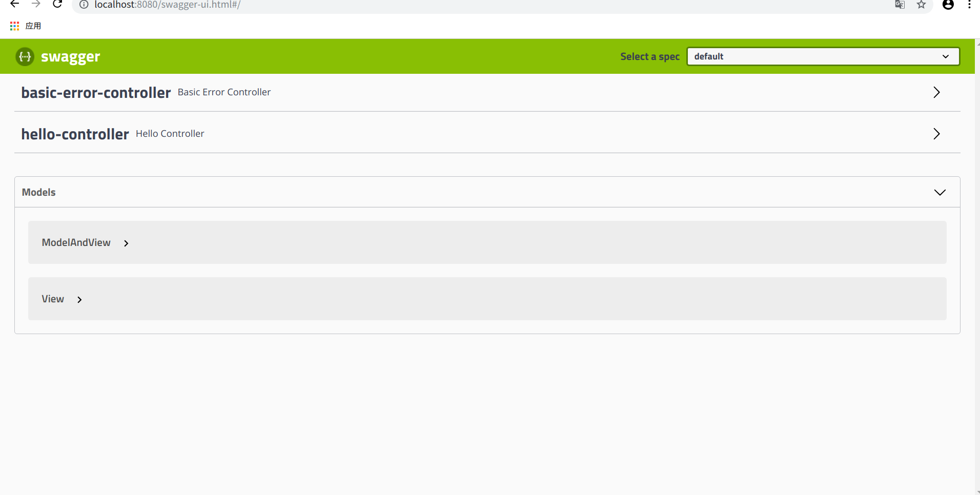
Task: Open the browser profile avatar icon
Action: (x=948, y=5)
